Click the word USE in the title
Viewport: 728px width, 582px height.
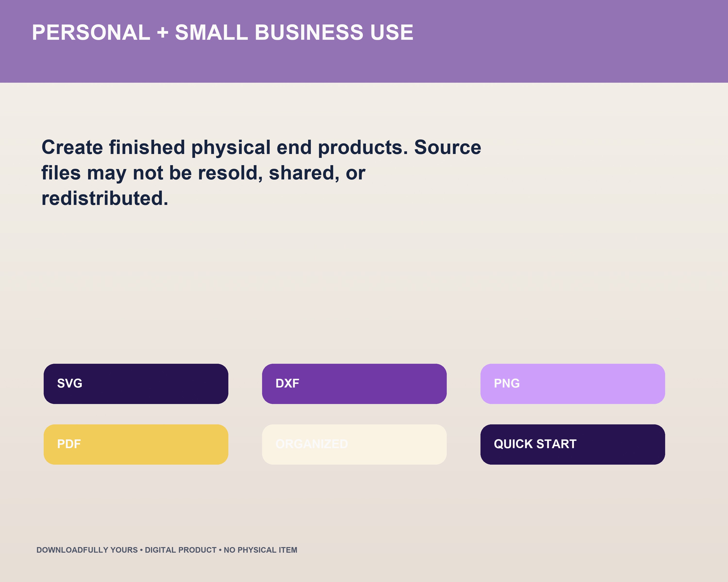(392, 33)
